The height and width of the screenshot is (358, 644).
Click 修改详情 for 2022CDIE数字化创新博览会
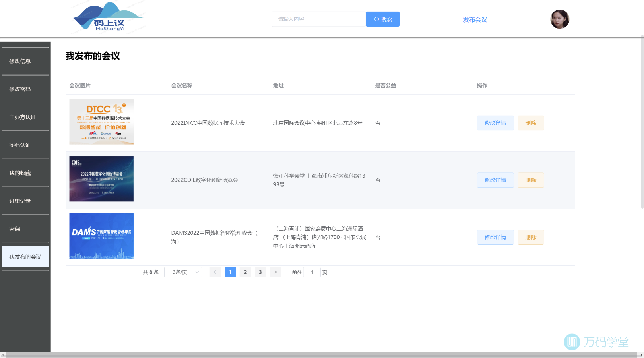[495, 180]
